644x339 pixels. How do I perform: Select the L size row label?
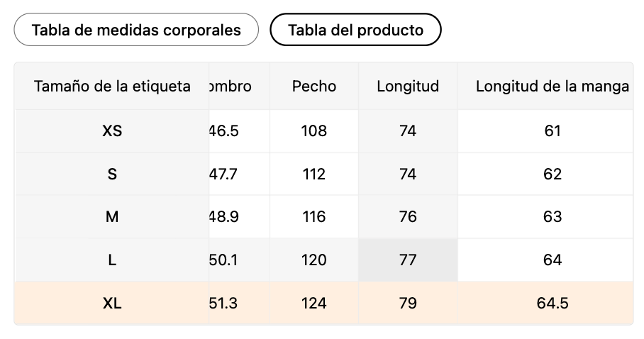click(112, 260)
